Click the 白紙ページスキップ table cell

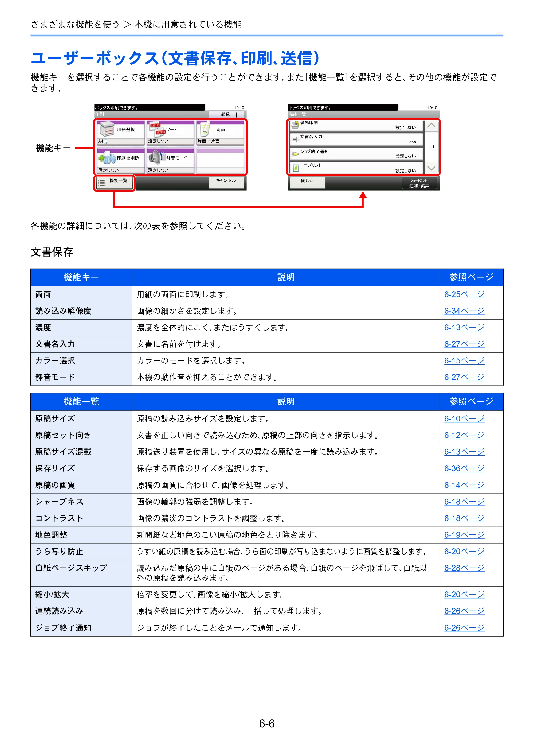[82, 573]
